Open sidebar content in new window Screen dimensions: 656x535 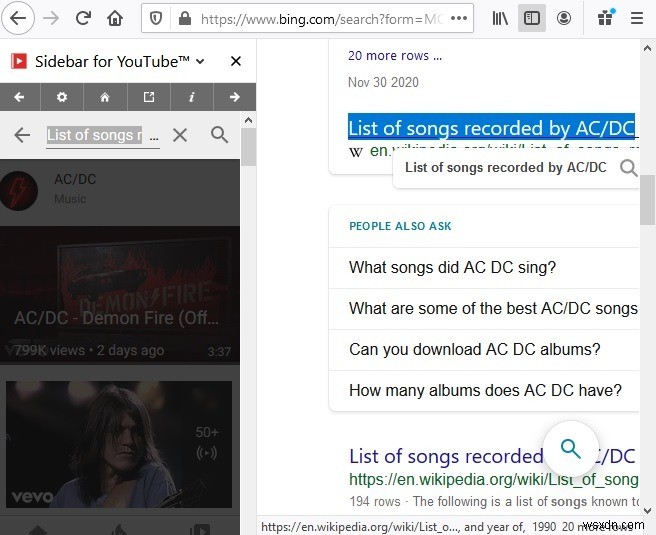click(149, 97)
